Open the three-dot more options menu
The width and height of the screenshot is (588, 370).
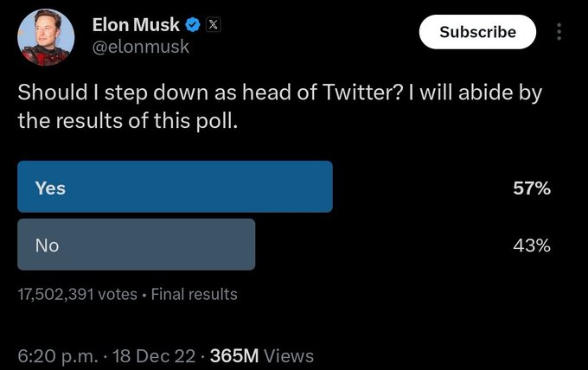(x=559, y=32)
